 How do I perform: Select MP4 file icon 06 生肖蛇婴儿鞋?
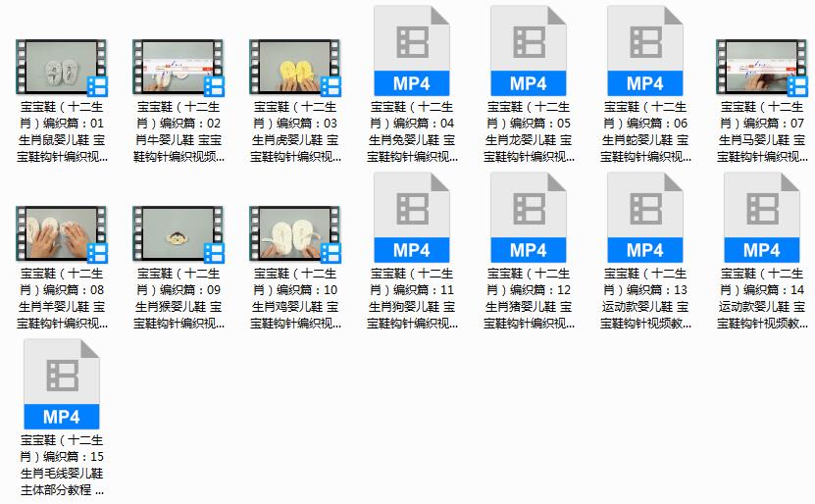pos(644,51)
